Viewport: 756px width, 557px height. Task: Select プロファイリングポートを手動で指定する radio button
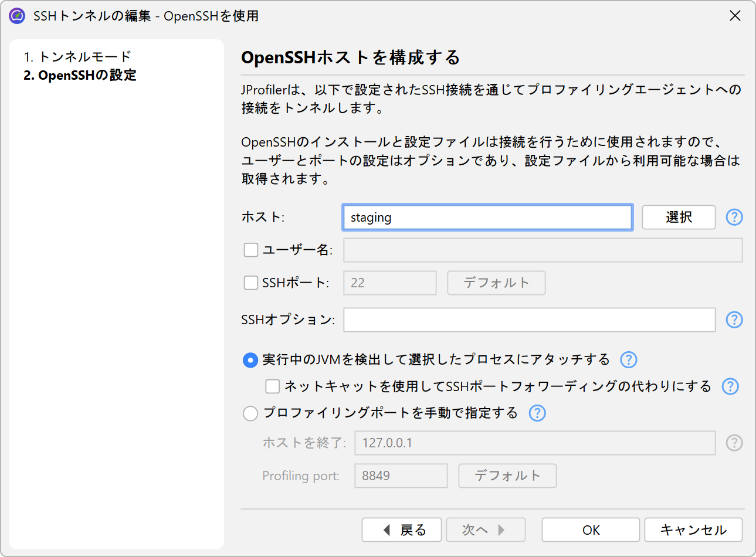[x=250, y=413]
